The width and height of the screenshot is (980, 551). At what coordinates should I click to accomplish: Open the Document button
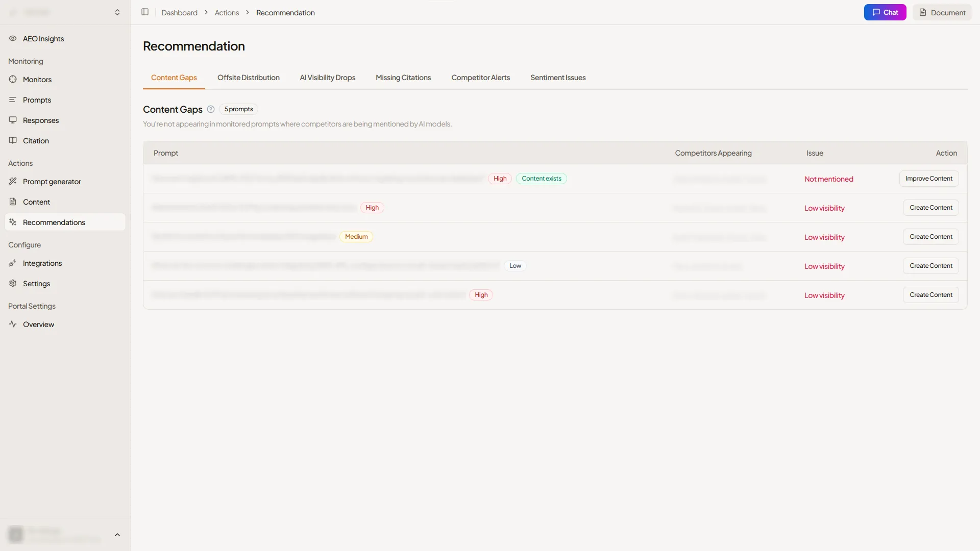pos(942,12)
